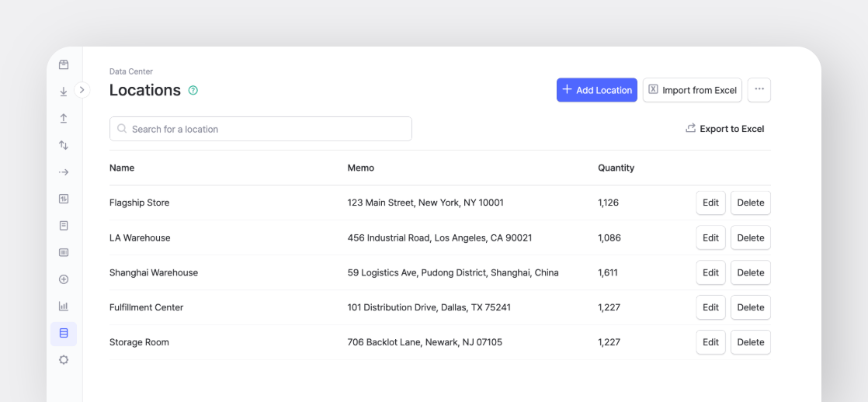Click the Name column header
This screenshot has height=402, width=868.
point(122,168)
